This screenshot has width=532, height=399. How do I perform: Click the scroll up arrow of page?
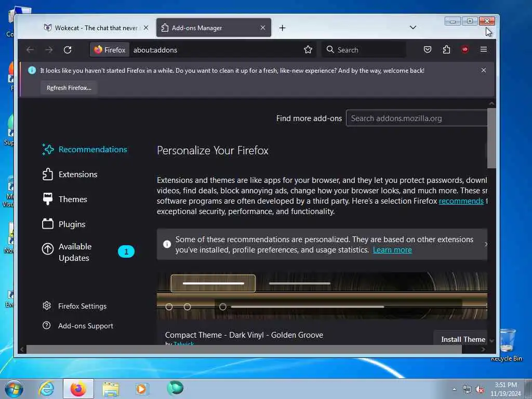click(x=491, y=103)
